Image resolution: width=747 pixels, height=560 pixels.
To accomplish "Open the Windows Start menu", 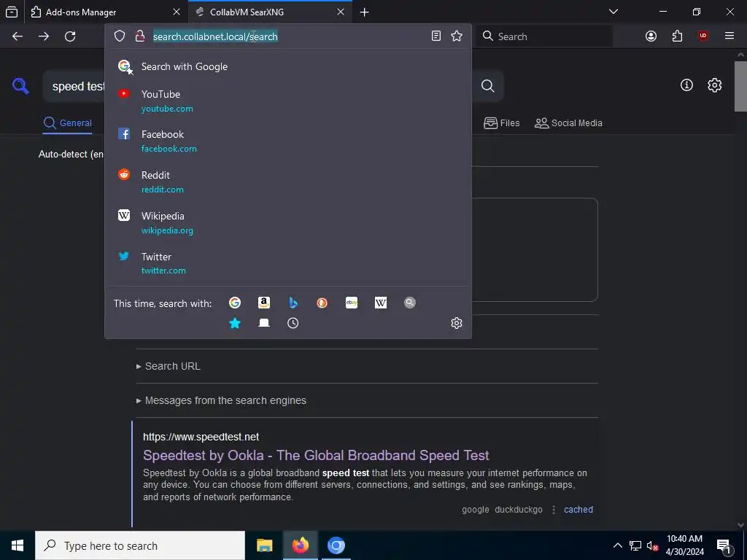I will pos(18,545).
